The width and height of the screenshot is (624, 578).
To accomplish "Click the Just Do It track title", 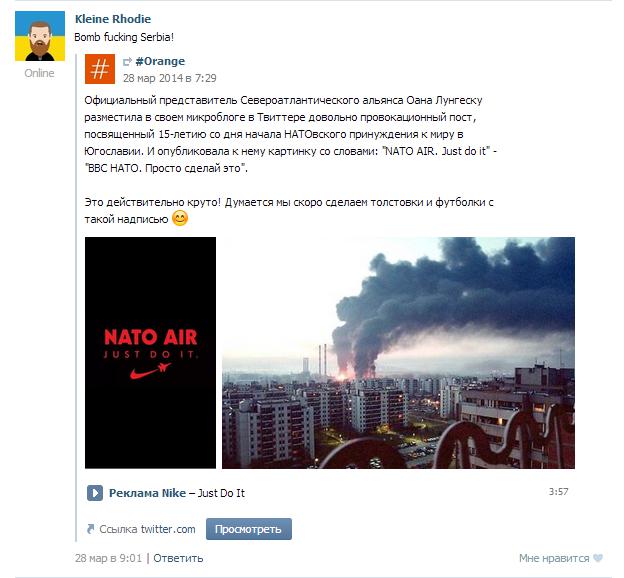I will point(221,493).
